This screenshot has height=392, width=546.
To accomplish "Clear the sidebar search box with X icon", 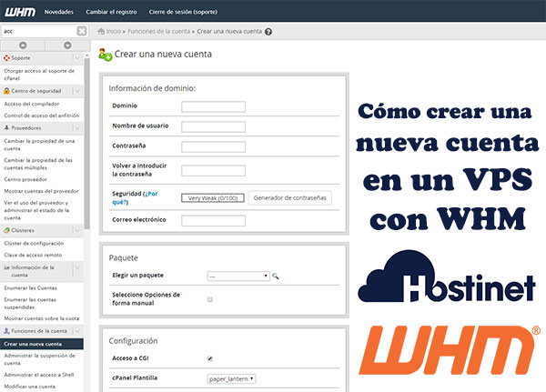I will [82, 31].
